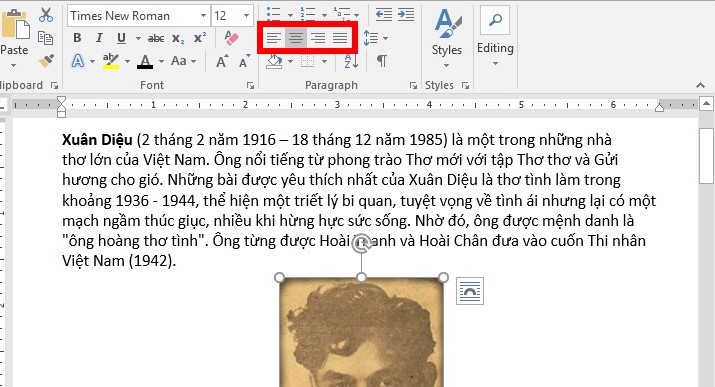Open the Clipboard pane launcher

55,85
